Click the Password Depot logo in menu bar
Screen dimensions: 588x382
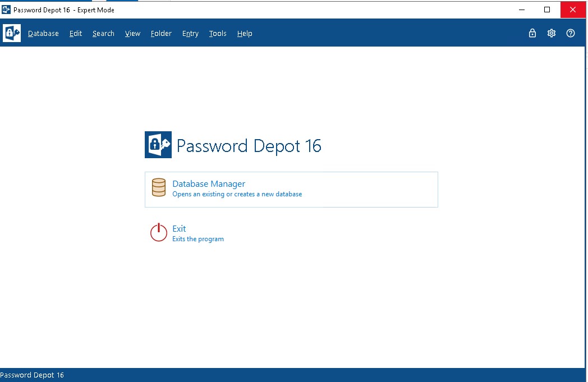click(x=12, y=33)
